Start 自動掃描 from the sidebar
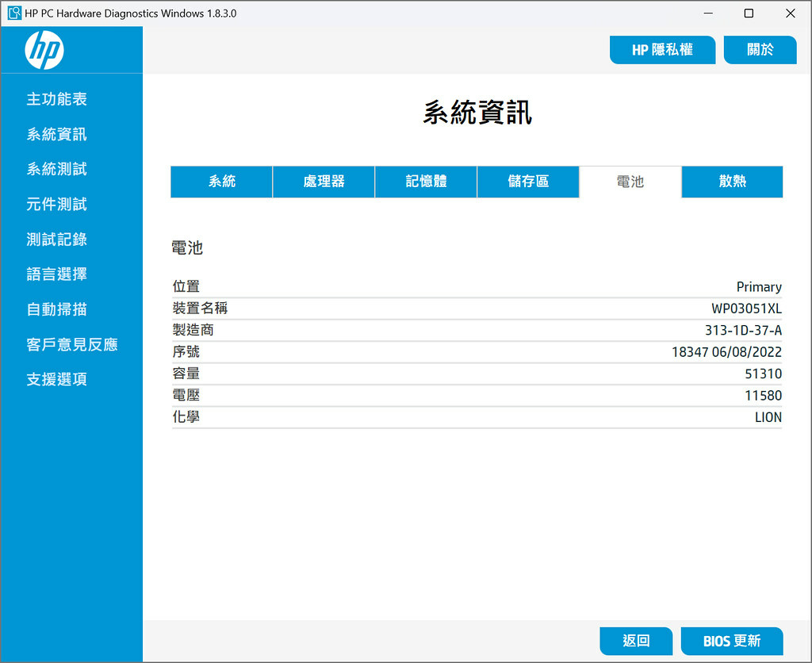Screen dimensions: 812x663 pos(56,309)
